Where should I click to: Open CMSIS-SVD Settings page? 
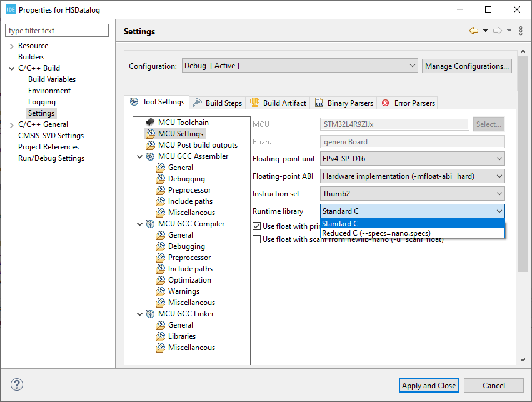[51, 136]
